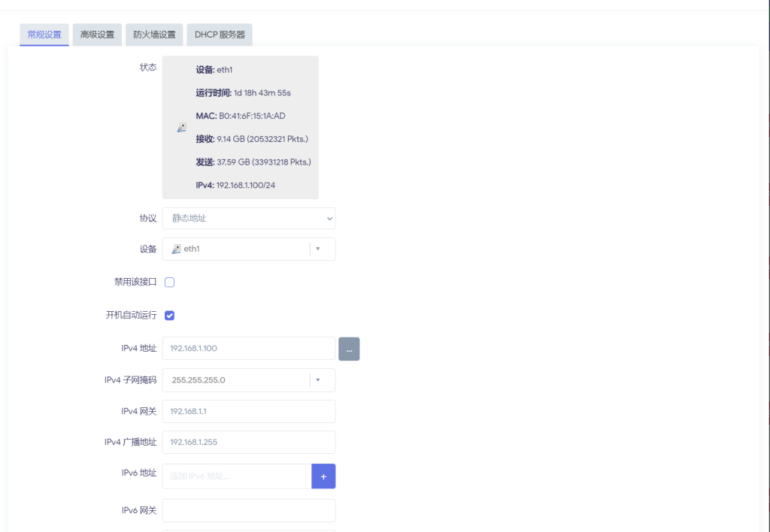The image size is (770, 532).
Task: Go to the DHCP 服务器 tab
Action: 220,35
